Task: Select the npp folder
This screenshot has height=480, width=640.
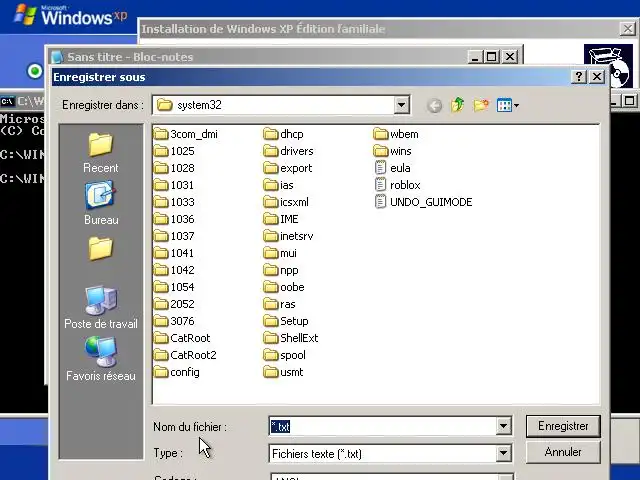Action: [x=281, y=270]
